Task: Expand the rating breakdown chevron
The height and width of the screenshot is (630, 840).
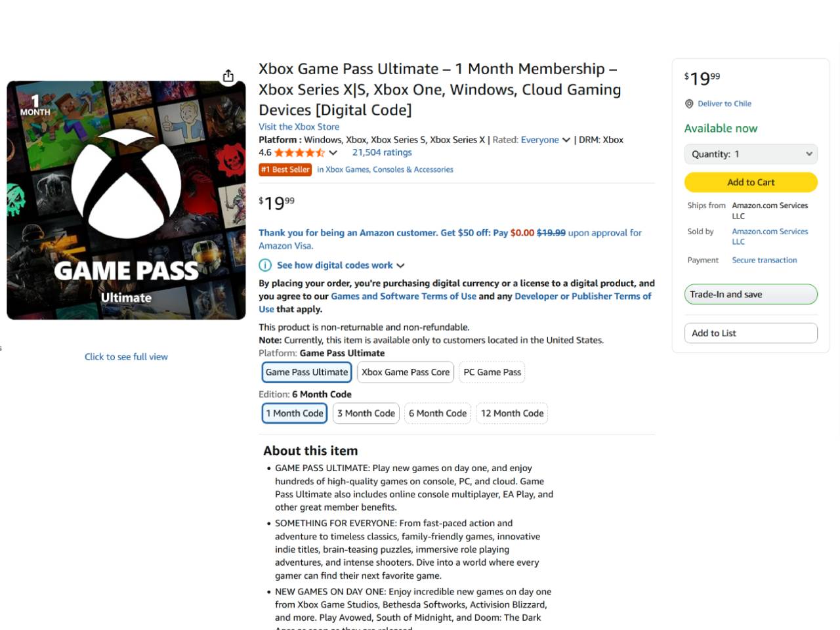Action: [333, 153]
